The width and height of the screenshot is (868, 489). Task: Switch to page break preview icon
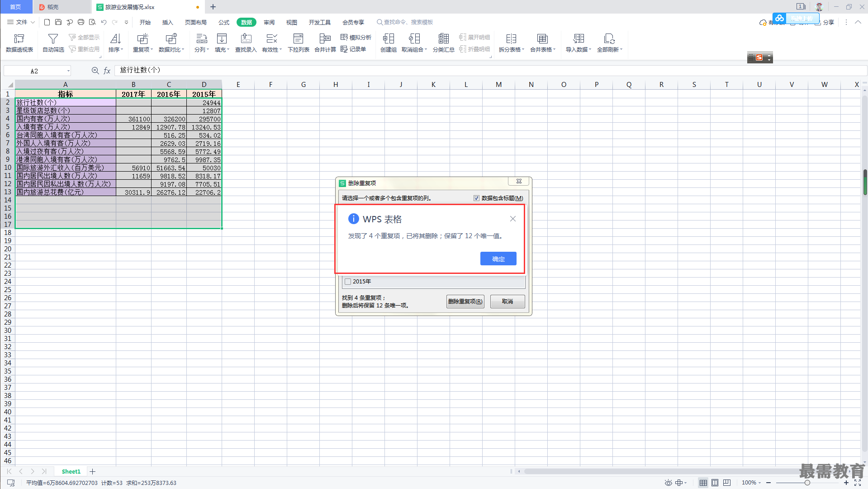(726, 483)
